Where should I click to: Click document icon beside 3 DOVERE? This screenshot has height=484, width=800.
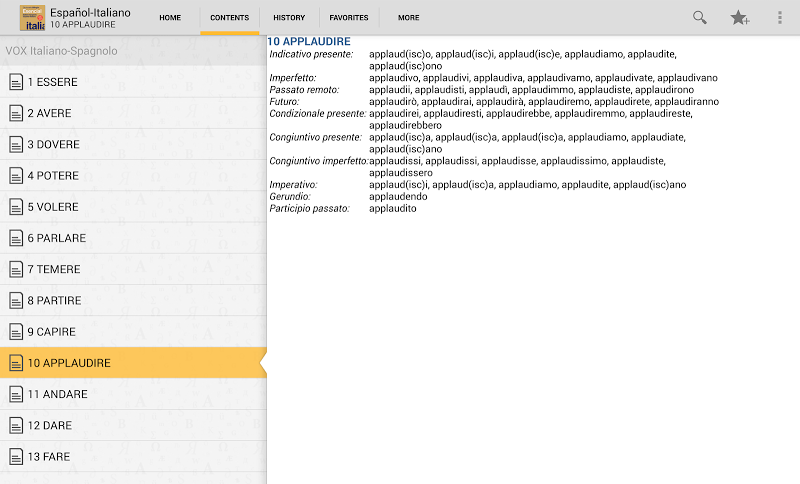[x=16, y=144]
